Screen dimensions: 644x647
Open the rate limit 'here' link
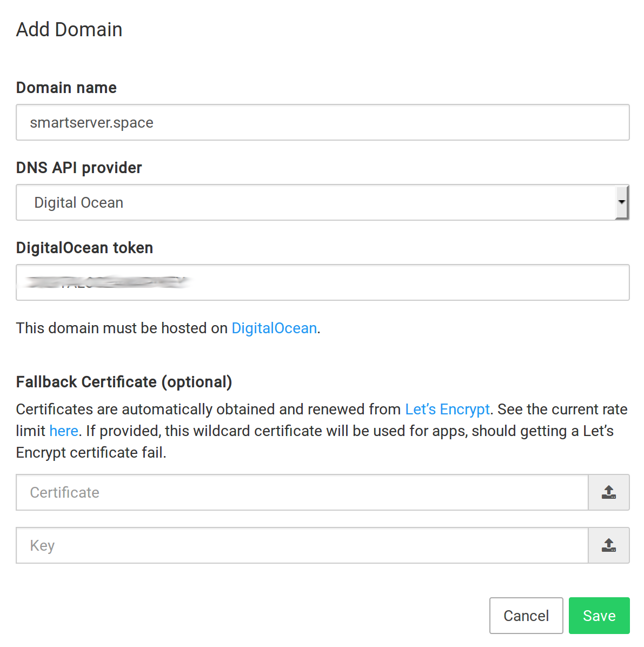coord(64,431)
